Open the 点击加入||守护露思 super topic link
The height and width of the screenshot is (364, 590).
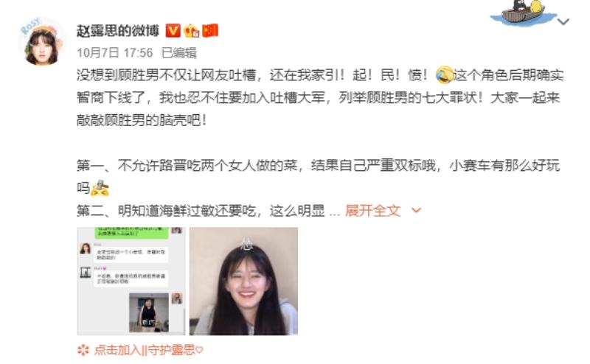(x=149, y=350)
